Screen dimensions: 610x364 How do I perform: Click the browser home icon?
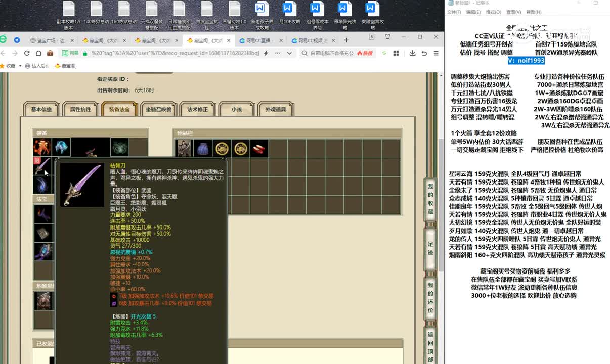click(38, 53)
